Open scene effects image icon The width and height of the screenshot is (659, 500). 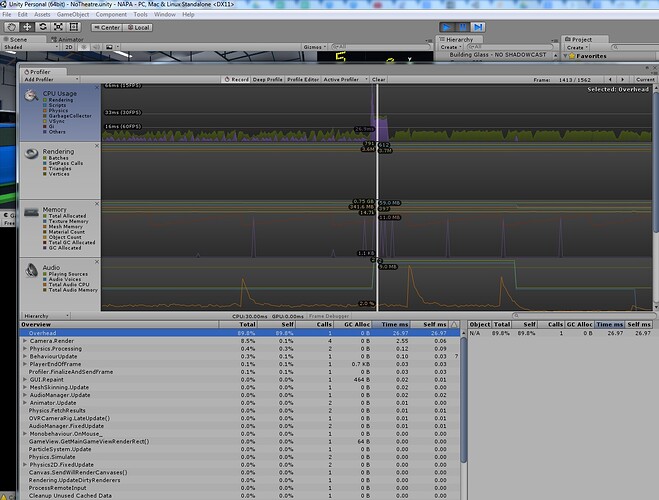(x=109, y=47)
